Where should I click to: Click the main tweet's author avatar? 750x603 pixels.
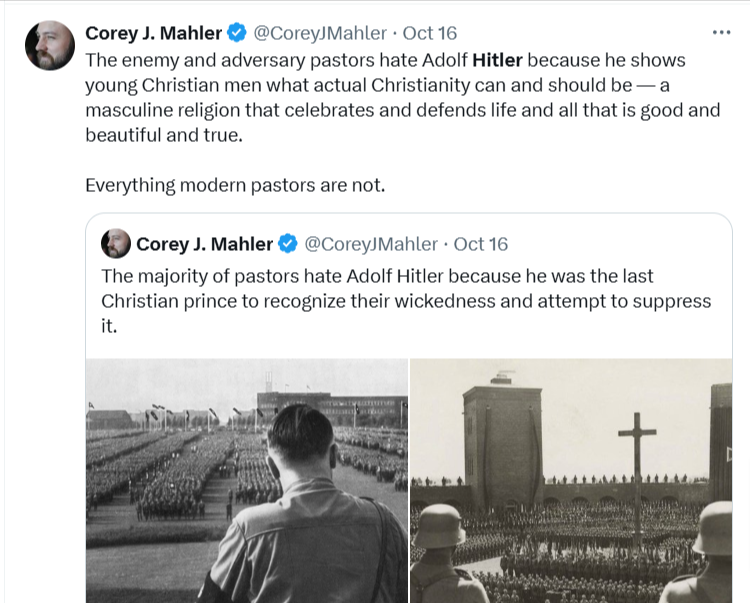pos(49,46)
